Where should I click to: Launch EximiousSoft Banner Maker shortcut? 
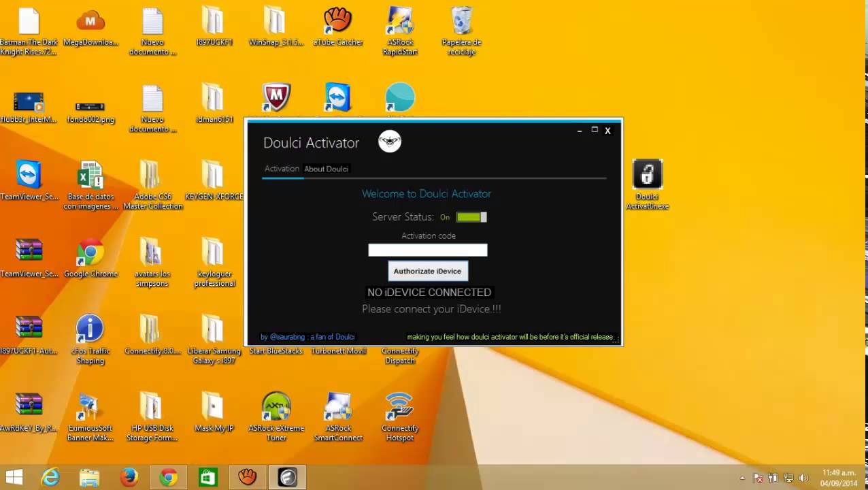[x=90, y=417]
